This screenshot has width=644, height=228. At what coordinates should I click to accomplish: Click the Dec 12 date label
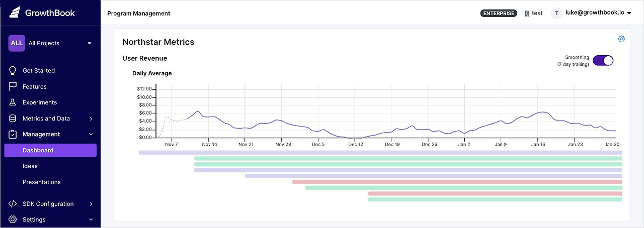355,144
